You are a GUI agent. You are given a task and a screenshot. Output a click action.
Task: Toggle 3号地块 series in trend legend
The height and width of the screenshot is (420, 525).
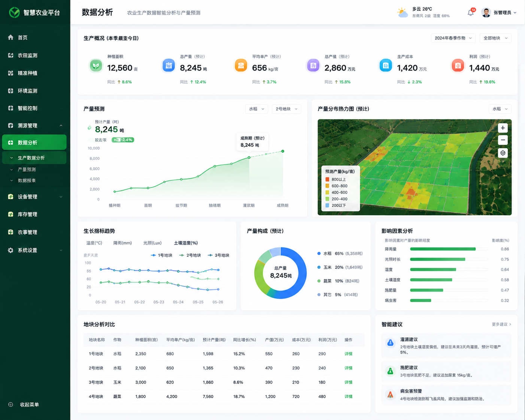coord(218,255)
